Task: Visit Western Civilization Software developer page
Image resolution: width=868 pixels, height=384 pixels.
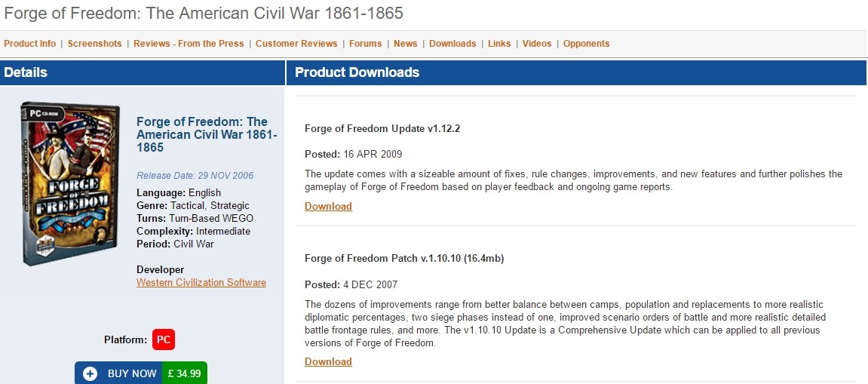Action: (201, 283)
